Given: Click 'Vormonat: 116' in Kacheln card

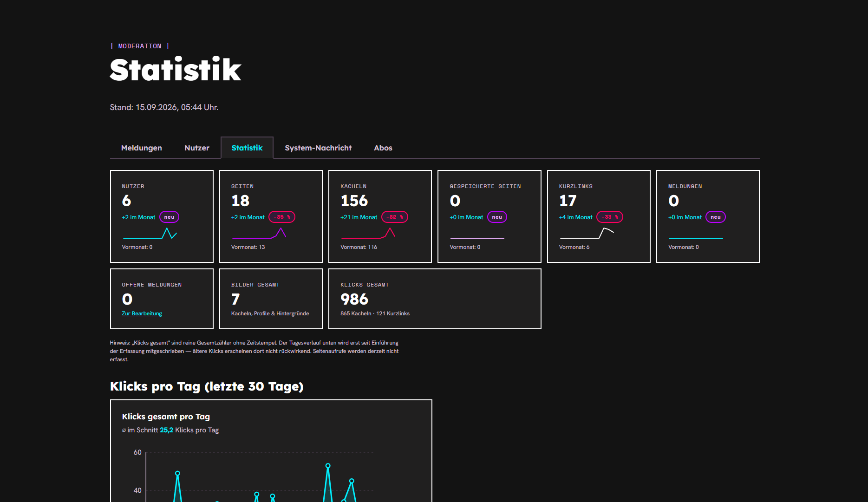Looking at the screenshot, I should (359, 247).
